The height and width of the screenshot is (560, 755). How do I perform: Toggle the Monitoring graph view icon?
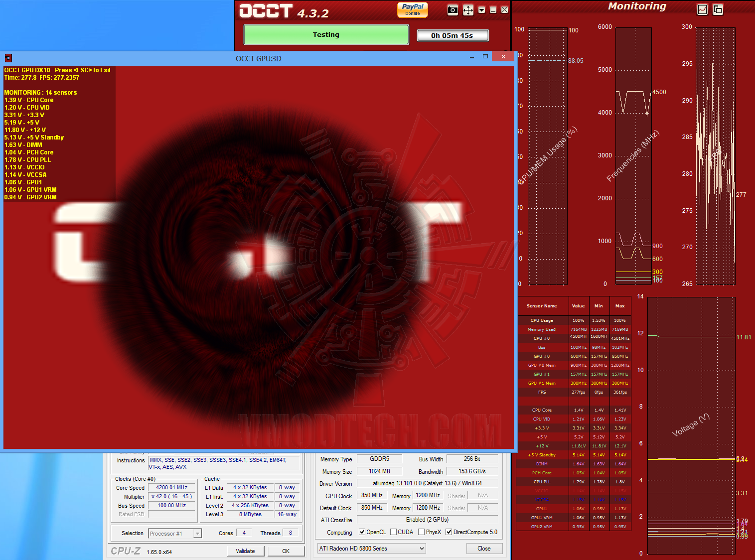point(702,9)
